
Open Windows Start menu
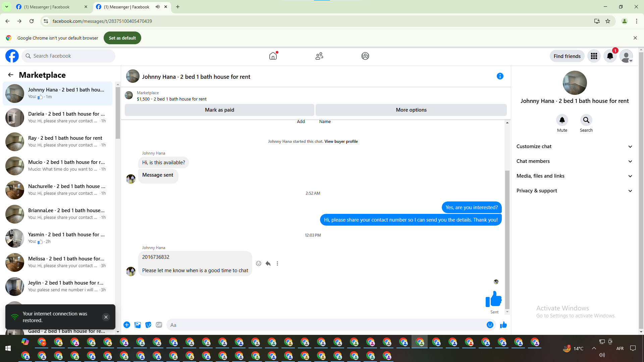[x=8, y=349]
